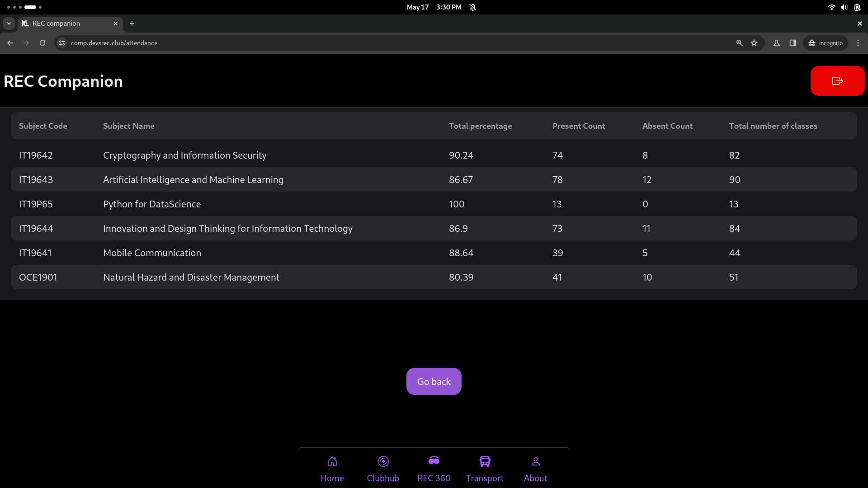Open Transport in the bottom navigation
This screenshot has height=488, width=868.
485,469
